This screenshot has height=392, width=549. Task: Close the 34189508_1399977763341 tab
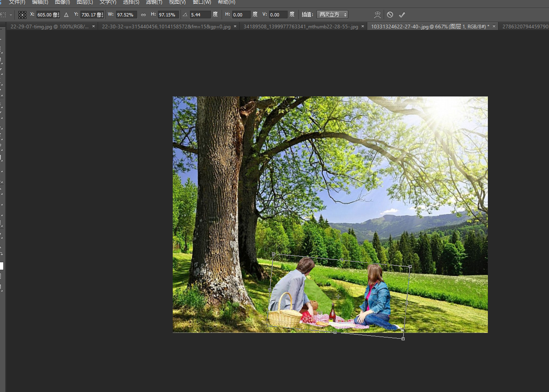[363, 26]
